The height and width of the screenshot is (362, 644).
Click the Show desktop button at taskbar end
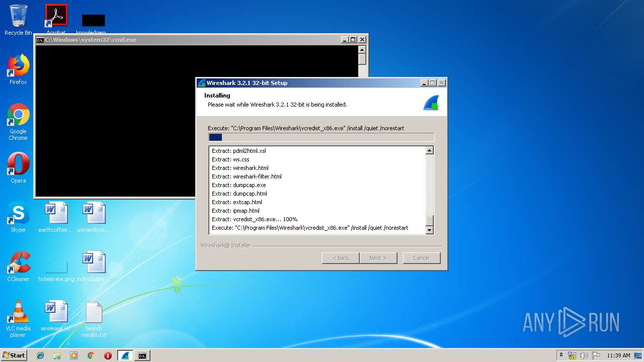[639, 355]
